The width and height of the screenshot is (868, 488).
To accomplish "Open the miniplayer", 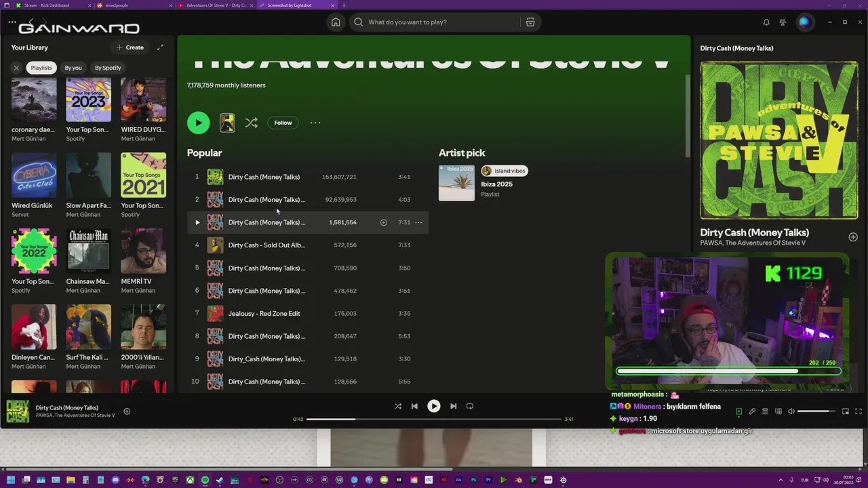I will click(x=846, y=411).
